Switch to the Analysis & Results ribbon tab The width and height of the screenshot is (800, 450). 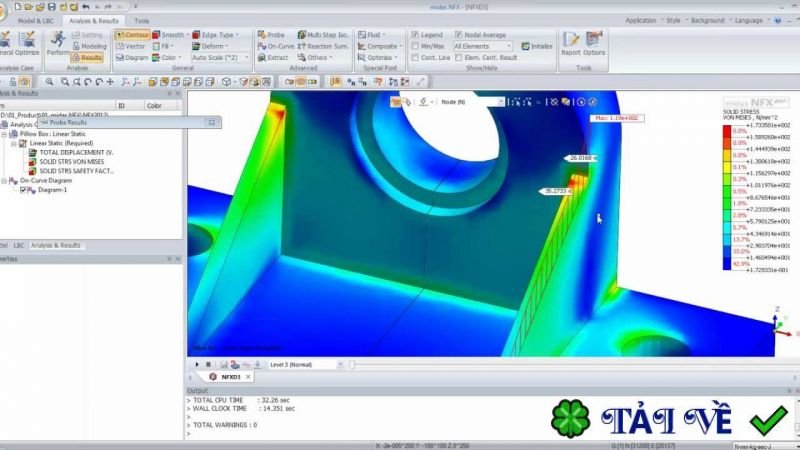tap(94, 21)
